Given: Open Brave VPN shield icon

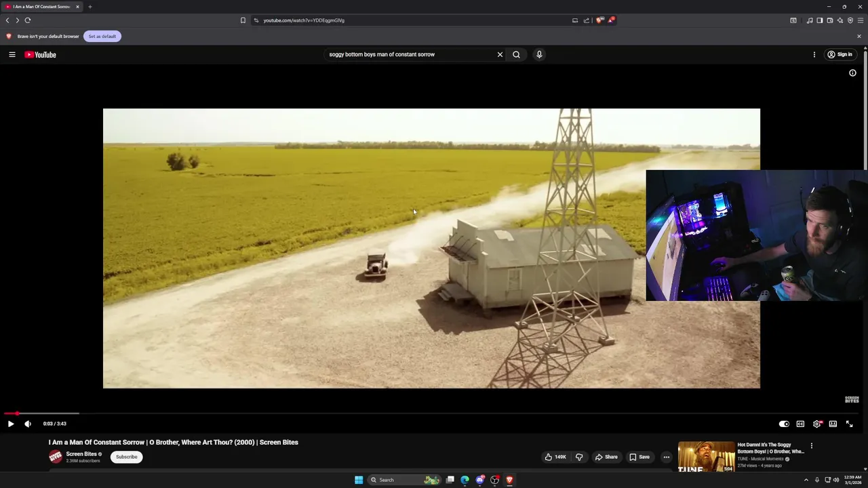Looking at the screenshot, I should pyautogui.click(x=850, y=20).
